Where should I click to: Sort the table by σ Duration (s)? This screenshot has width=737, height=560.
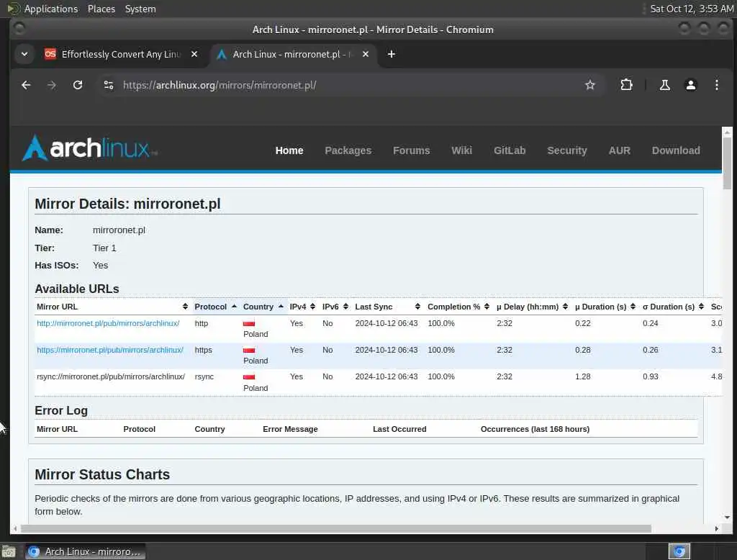click(673, 307)
